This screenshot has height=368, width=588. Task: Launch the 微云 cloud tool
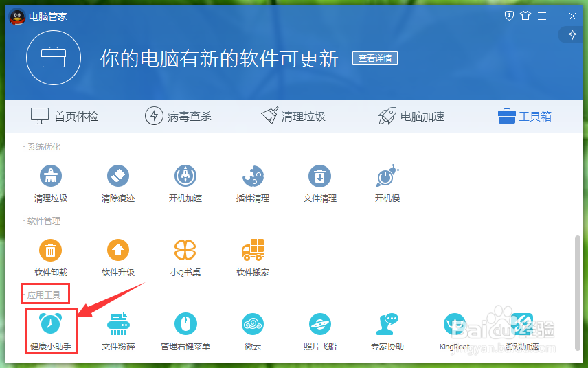(x=253, y=324)
